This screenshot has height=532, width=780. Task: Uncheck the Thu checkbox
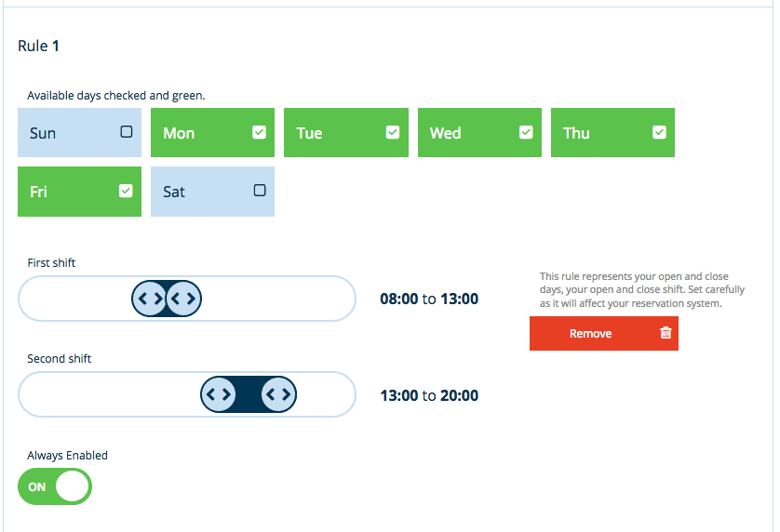(659, 132)
